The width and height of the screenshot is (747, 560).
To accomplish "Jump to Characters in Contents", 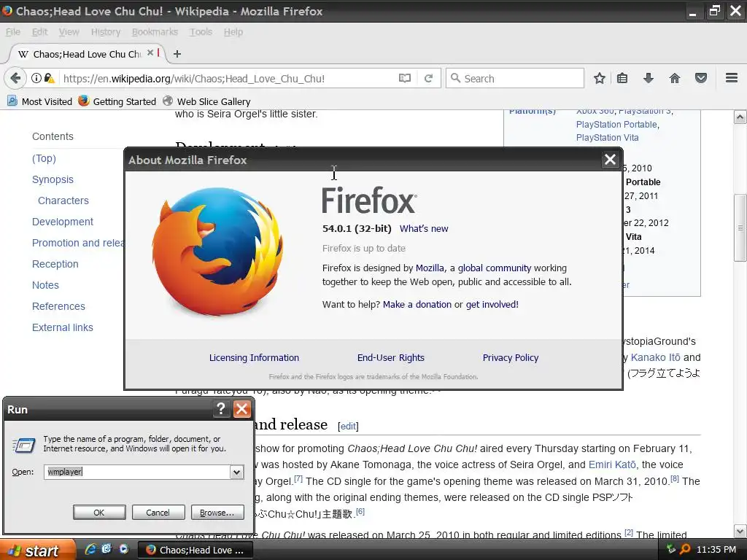I will click(63, 201).
